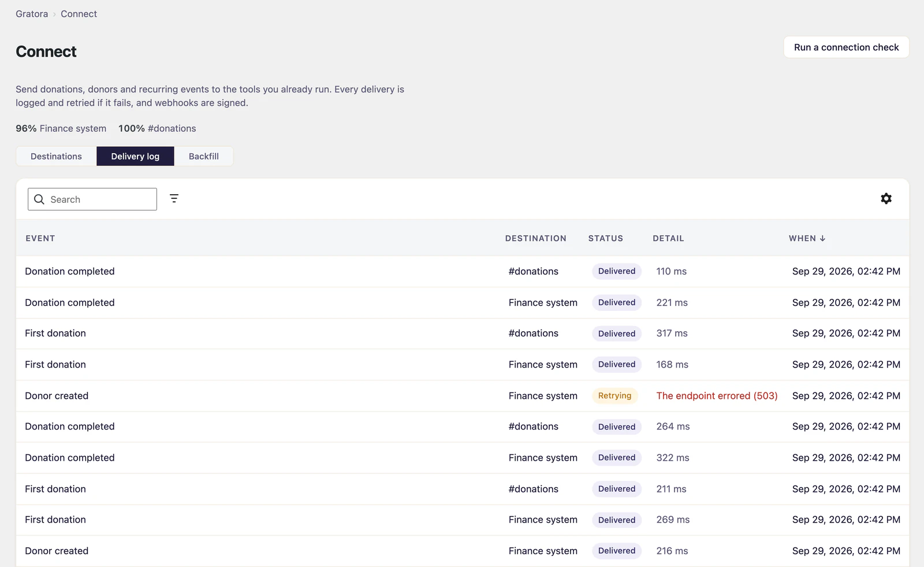This screenshot has width=924, height=567.
Task: Click the search magnifier icon
Action: coord(39,199)
